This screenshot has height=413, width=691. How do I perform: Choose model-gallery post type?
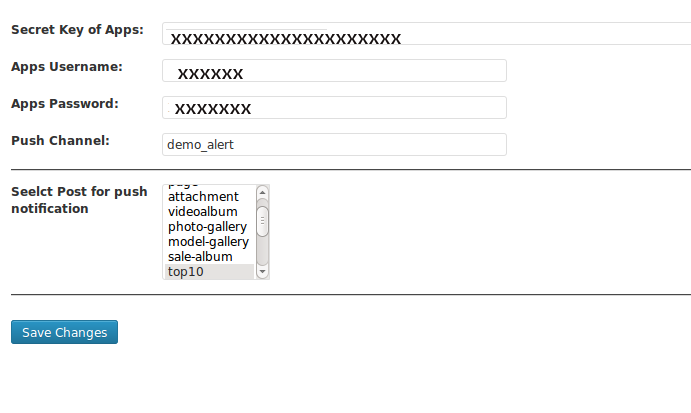point(209,242)
